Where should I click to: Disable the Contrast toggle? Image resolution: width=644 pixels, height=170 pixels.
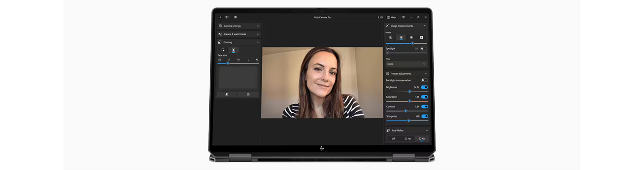click(x=424, y=106)
